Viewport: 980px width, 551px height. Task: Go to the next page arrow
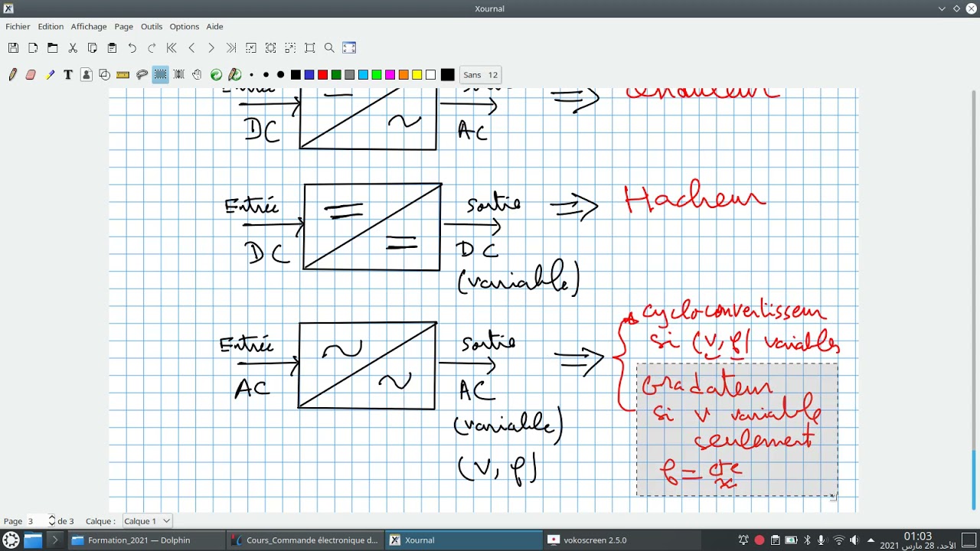pyautogui.click(x=211, y=47)
